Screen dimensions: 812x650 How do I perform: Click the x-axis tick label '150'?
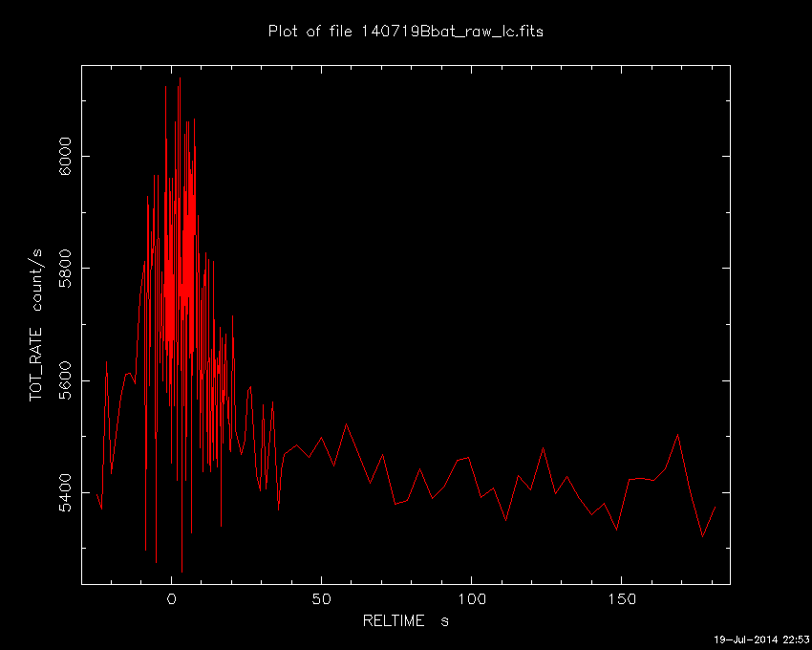point(622,599)
